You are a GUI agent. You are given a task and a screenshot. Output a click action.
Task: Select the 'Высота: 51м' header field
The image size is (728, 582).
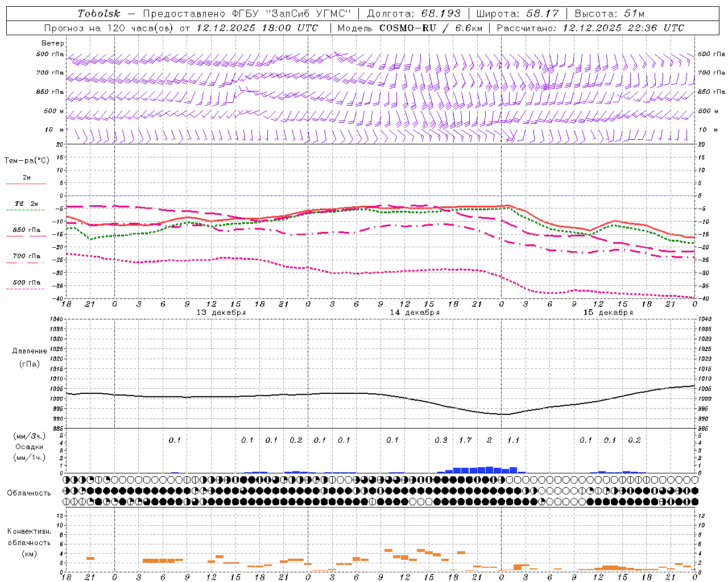pos(610,14)
